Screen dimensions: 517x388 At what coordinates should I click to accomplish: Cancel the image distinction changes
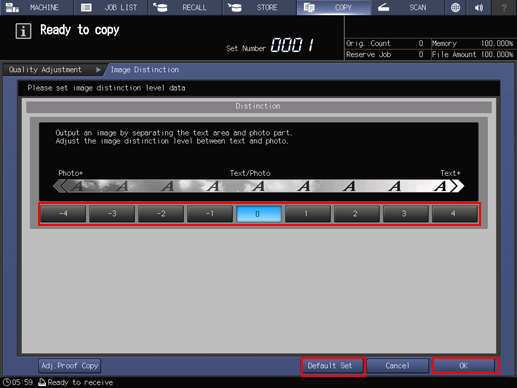pos(398,366)
